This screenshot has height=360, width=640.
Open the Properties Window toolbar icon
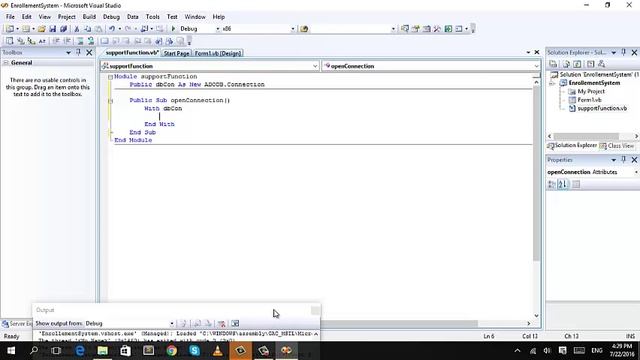[x=416, y=29]
